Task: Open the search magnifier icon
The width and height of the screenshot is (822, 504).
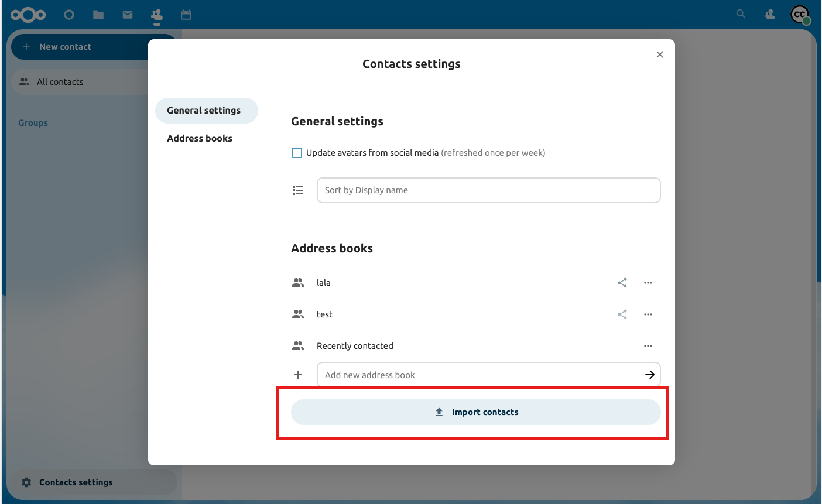Action: click(x=741, y=14)
